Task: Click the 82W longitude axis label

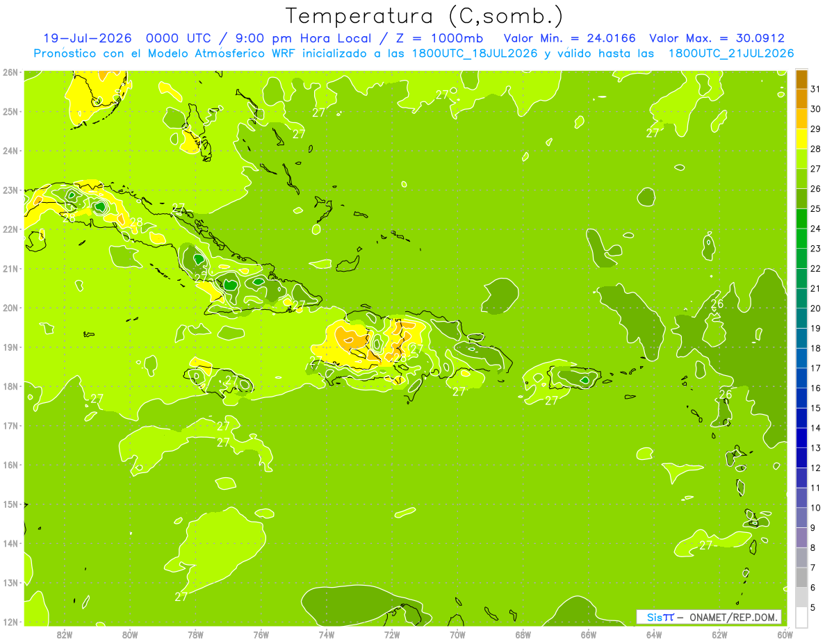Action: pyautogui.click(x=65, y=634)
